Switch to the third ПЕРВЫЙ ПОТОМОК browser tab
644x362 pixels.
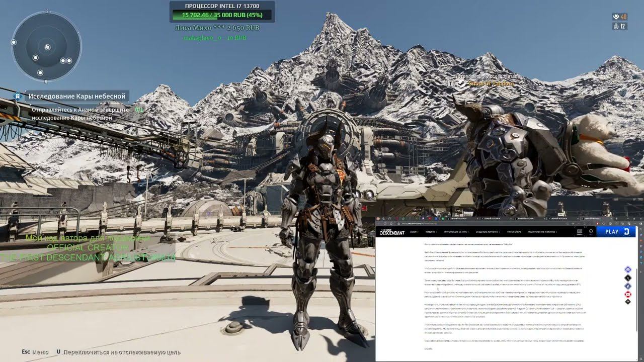click(529, 218)
